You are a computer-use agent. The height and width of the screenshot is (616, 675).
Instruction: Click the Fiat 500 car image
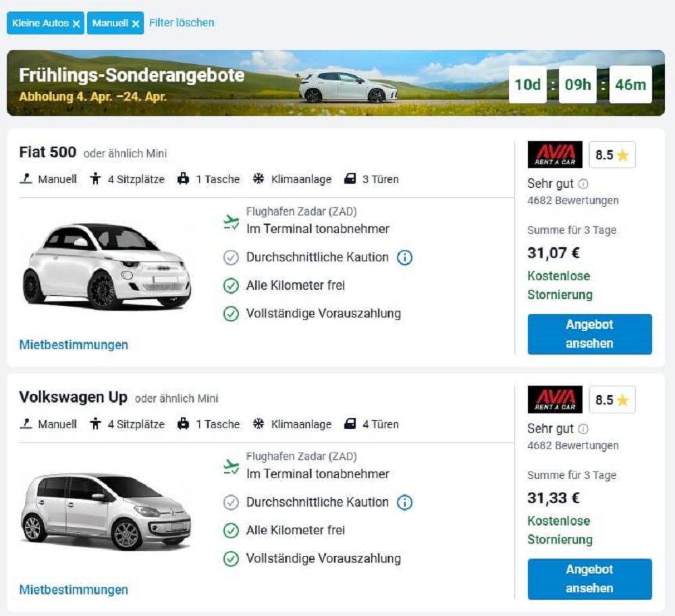click(x=107, y=266)
